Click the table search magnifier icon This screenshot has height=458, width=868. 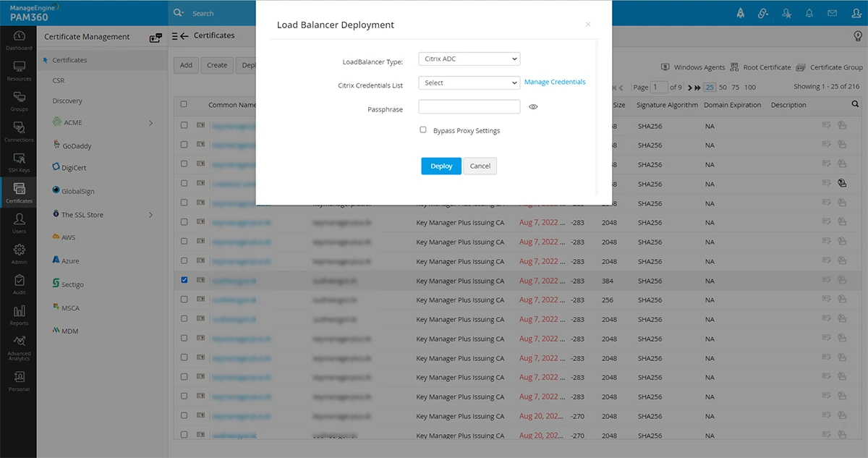point(856,104)
